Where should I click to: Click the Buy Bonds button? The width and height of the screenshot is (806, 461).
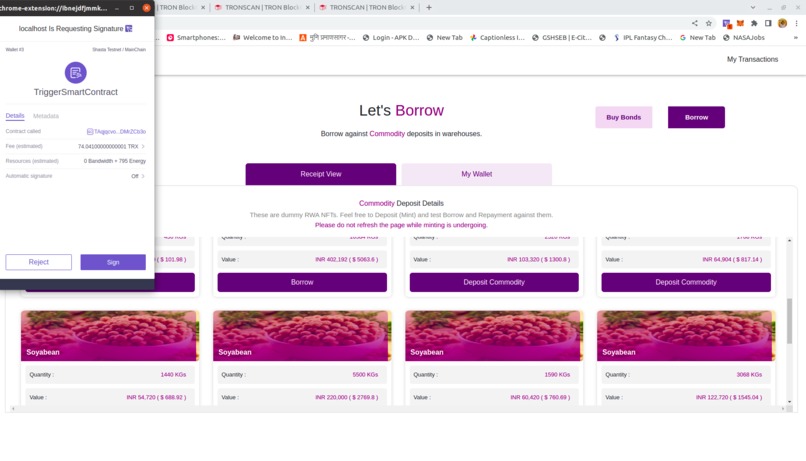(624, 117)
